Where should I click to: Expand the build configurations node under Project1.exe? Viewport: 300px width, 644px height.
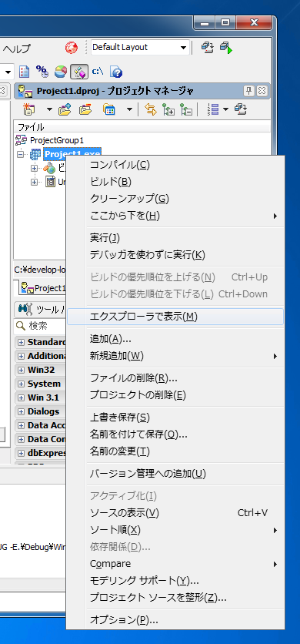(x=35, y=168)
